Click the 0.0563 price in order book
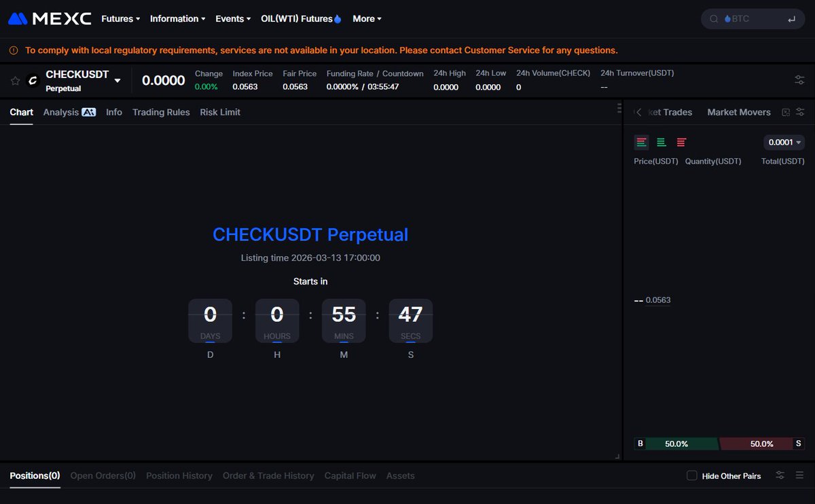The height and width of the screenshot is (504, 815). 658,300
